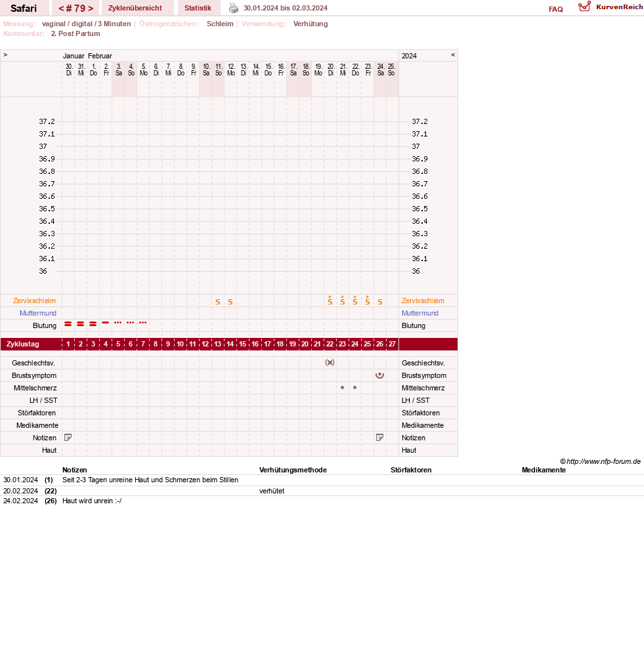This screenshot has height=666, width=644.
Task: Expand chart with > arrow at top left
Action: pos(5,55)
